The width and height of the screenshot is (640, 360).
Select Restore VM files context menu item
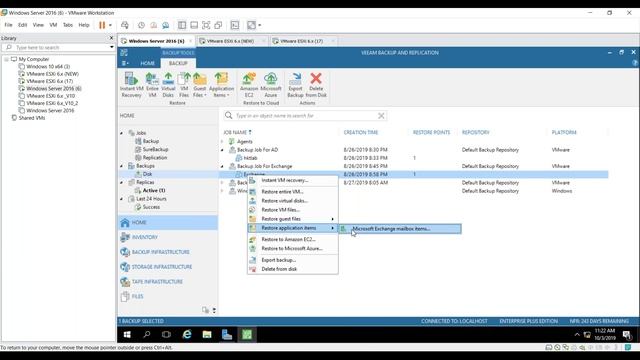(292, 210)
